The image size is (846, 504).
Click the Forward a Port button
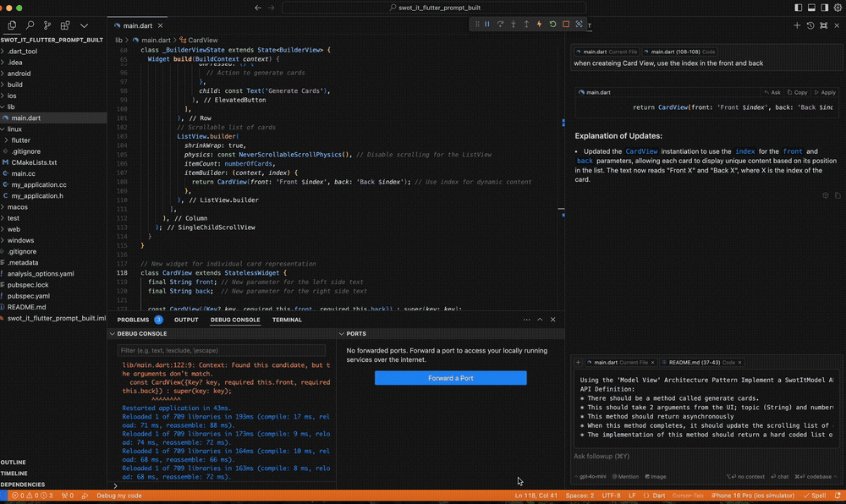tap(451, 378)
